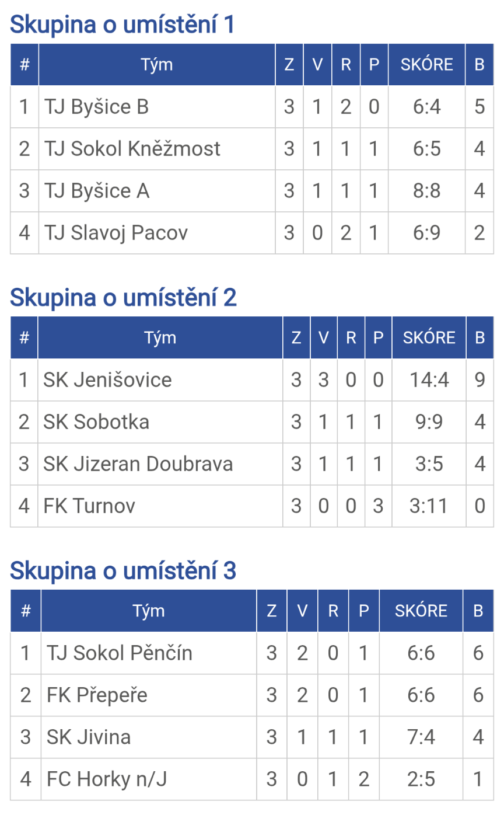
Task: Click FK Turnov's 3:11 score cell
Action: [x=429, y=506]
